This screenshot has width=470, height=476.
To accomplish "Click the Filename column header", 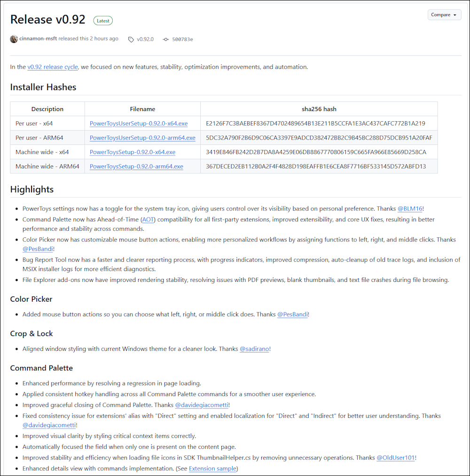I will tap(142, 109).
